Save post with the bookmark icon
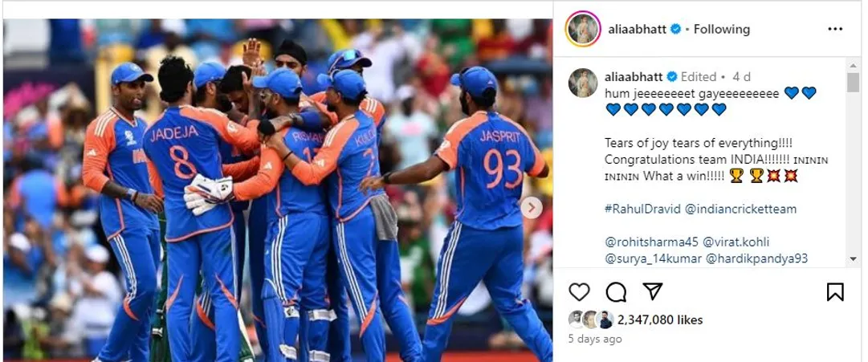 (835, 291)
